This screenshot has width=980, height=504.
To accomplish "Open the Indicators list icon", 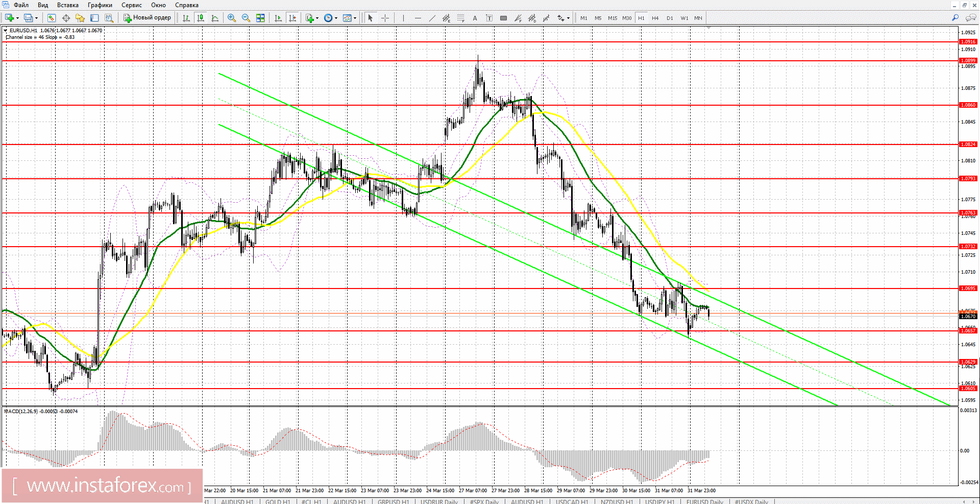I will 310,18.
